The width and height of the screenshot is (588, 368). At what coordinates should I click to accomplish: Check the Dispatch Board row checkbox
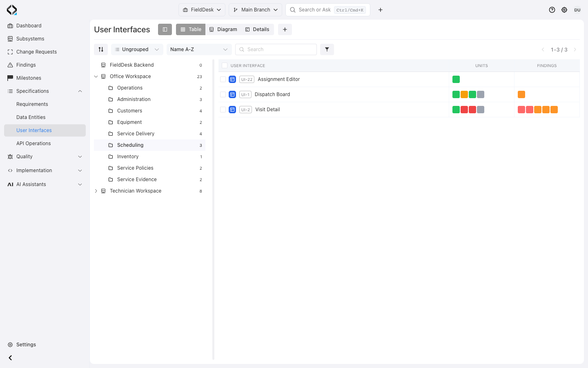tap(223, 94)
